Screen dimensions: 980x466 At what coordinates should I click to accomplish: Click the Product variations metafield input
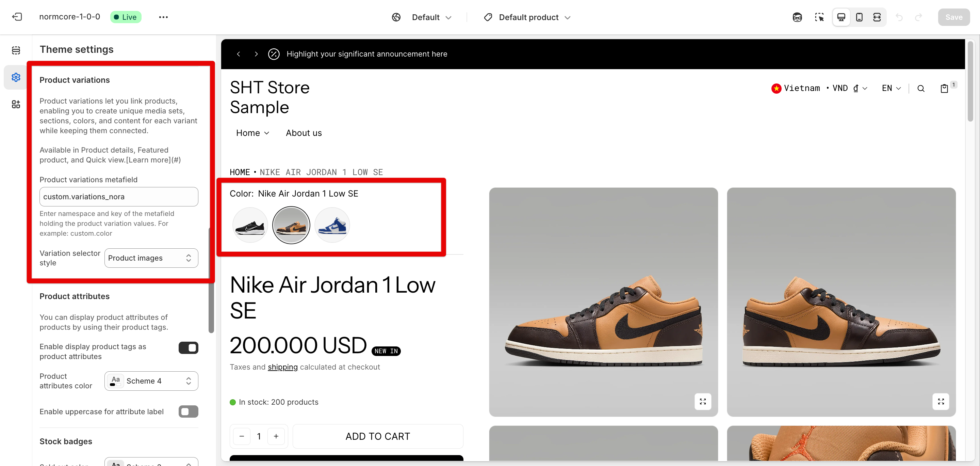(x=119, y=197)
